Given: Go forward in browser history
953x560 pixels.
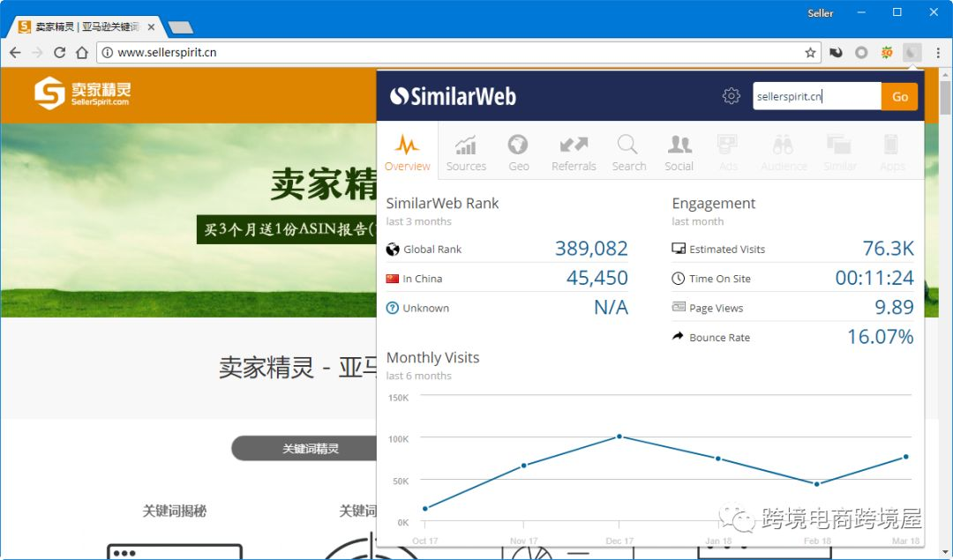Looking at the screenshot, I should click(38, 53).
